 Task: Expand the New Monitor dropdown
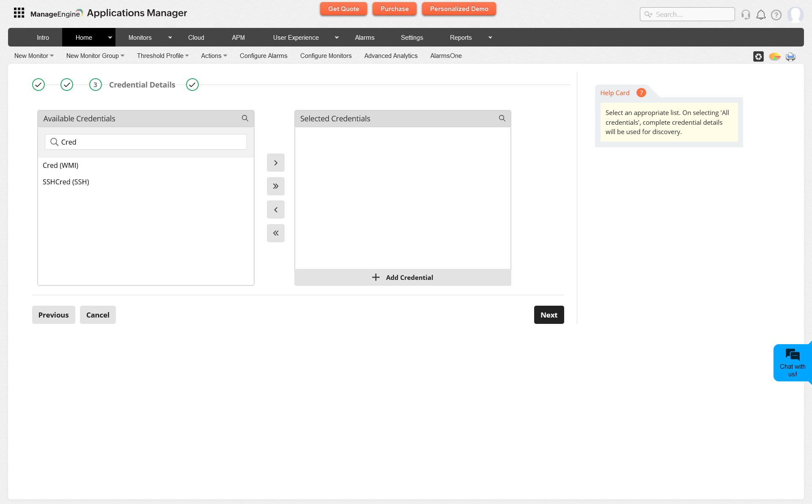(34, 56)
